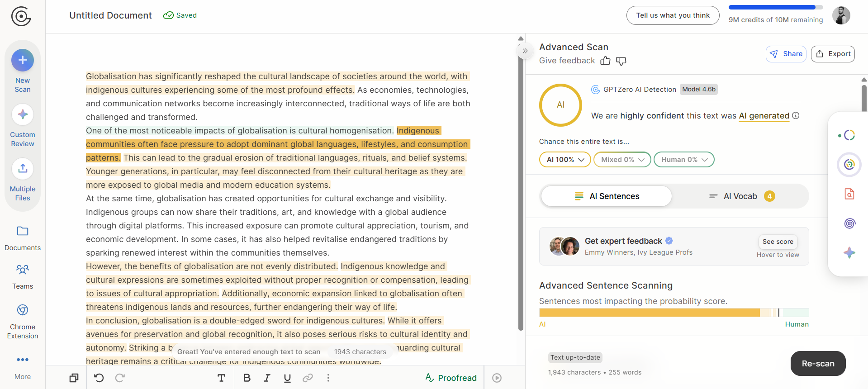868x389 pixels.
Task: Open text style T tool
Action: [x=221, y=378]
